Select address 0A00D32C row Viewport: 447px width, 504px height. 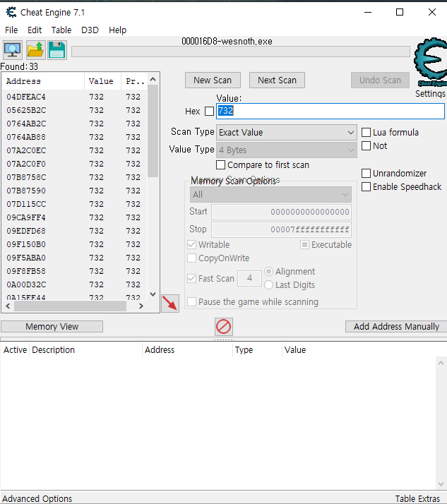[75, 284]
